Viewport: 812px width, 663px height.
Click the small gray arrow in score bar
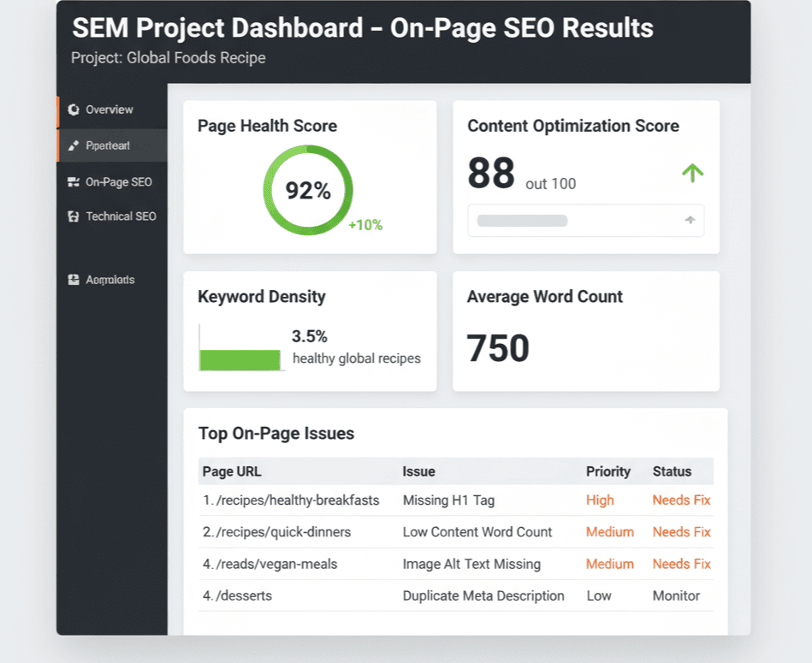pyautogui.click(x=690, y=220)
